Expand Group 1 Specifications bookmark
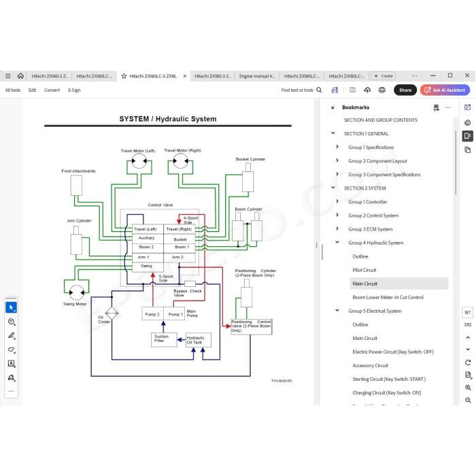This screenshot has width=476, height=476. tap(337, 147)
